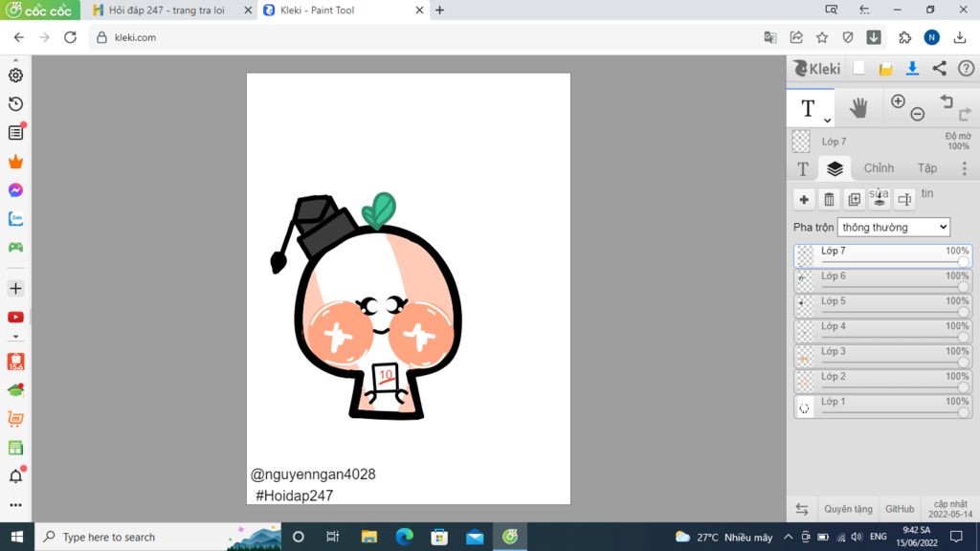Image resolution: width=980 pixels, height=551 pixels.
Task: Open an image file via folder icon
Action: [x=885, y=69]
